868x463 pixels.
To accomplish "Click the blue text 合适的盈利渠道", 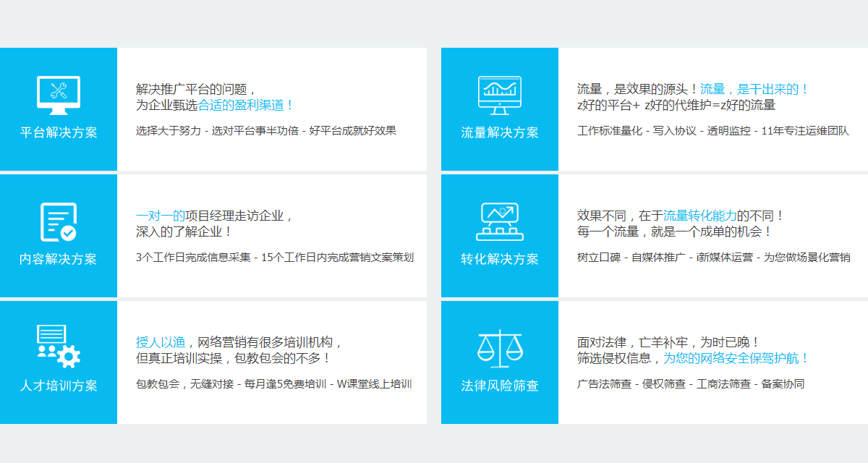I will 246,105.
